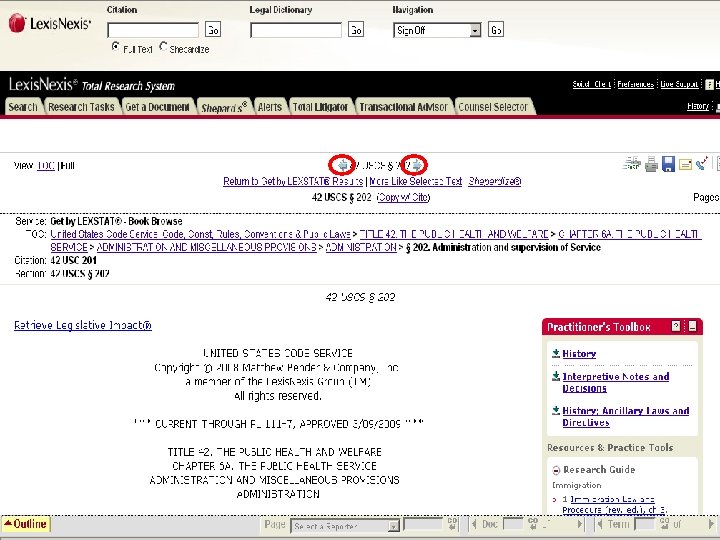Click the FAST Print icon
This screenshot has width=720, height=540.
(x=632, y=163)
